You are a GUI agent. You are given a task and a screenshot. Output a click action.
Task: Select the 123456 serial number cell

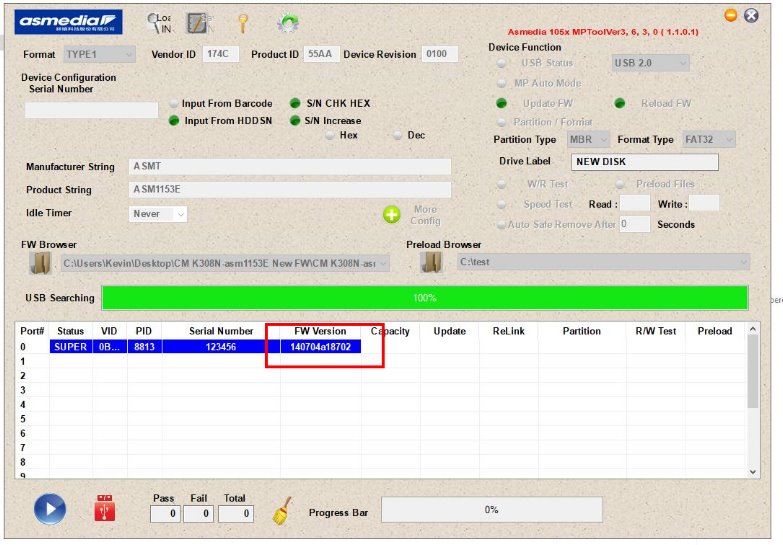tap(221, 347)
